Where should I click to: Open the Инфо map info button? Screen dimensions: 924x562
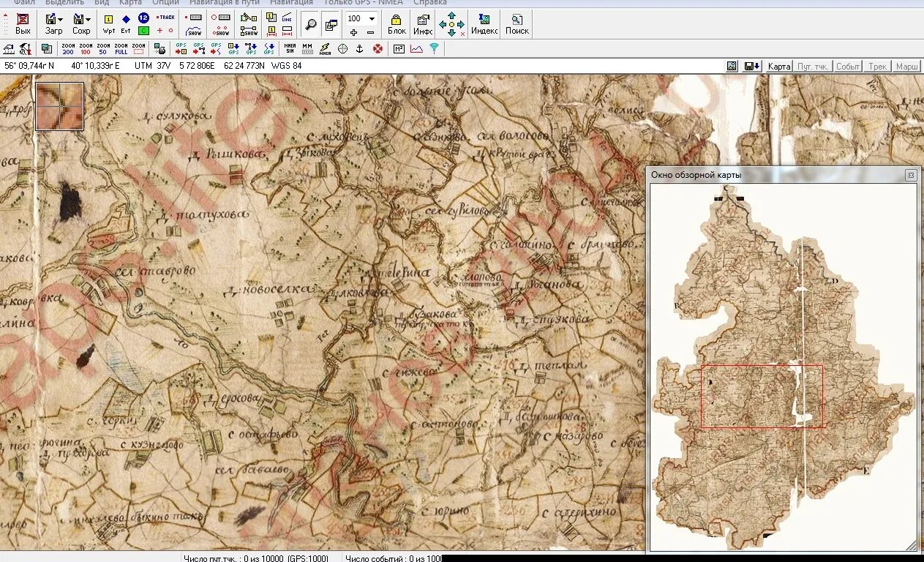tap(423, 24)
